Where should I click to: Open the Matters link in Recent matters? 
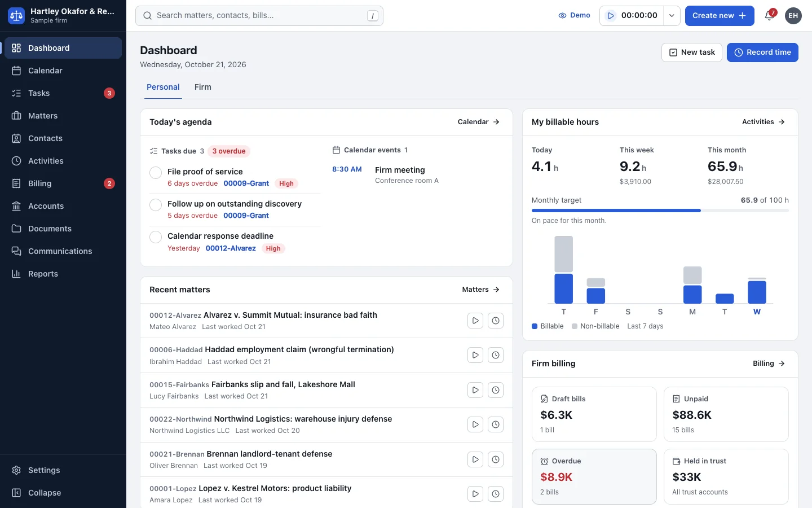point(481,290)
